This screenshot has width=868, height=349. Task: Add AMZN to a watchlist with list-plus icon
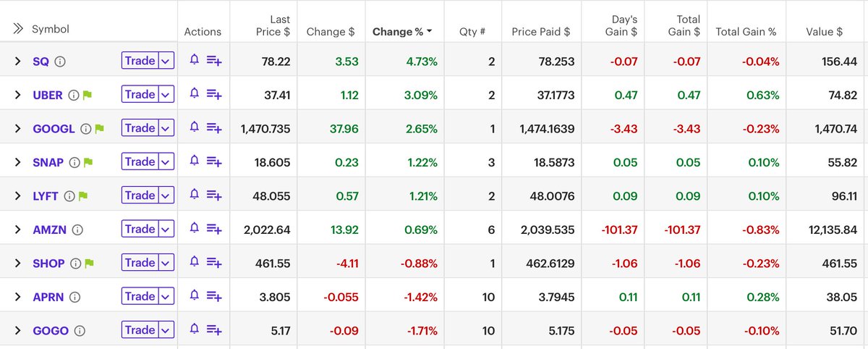pos(214,230)
